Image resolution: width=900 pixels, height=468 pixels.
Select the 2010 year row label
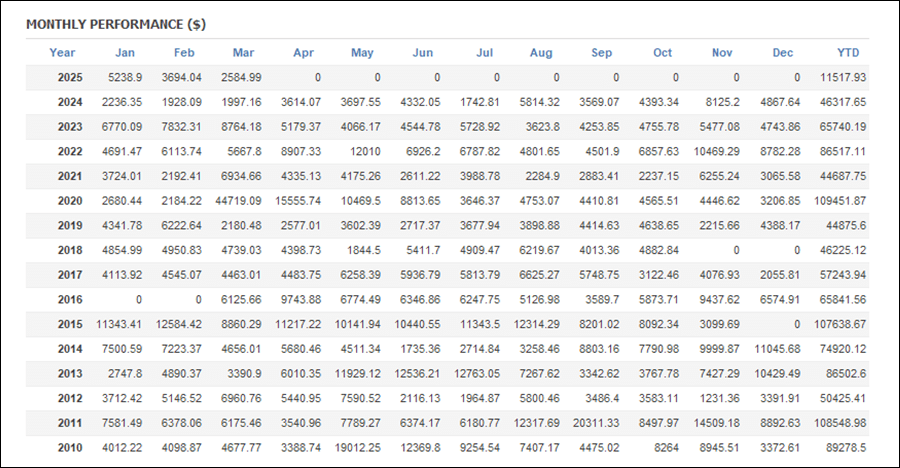point(70,448)
